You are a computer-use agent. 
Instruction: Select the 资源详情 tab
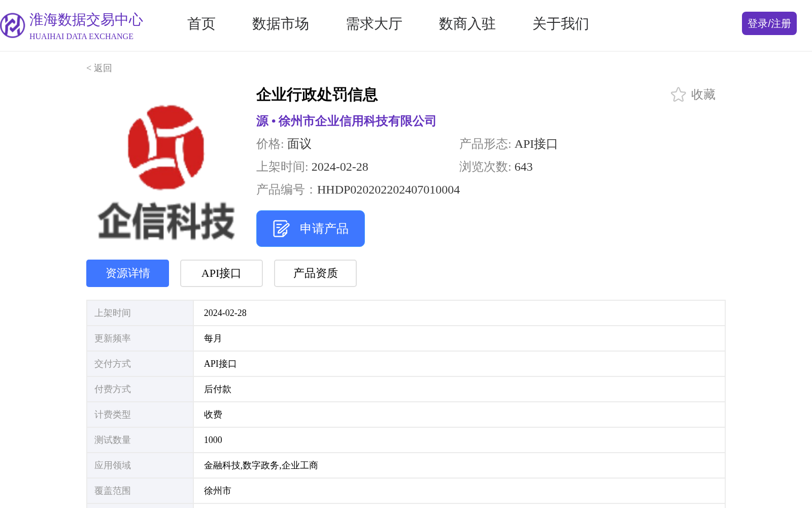coord(127,273)
